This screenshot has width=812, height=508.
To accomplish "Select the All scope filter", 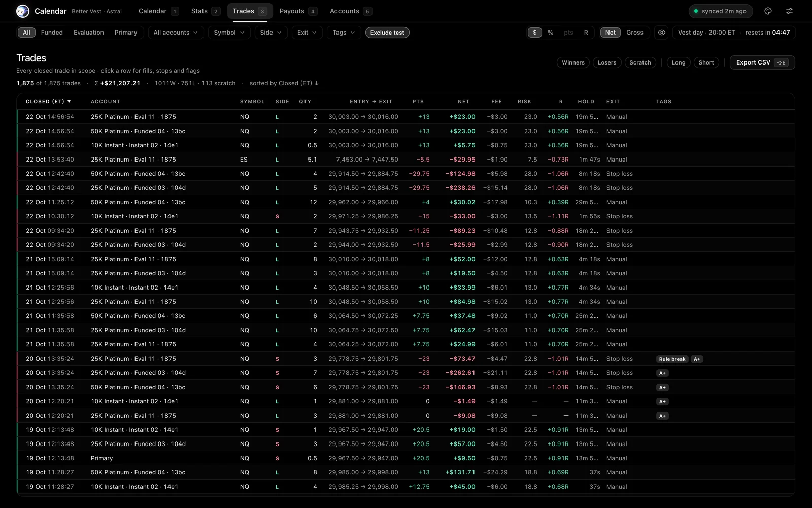I will 26,33.
